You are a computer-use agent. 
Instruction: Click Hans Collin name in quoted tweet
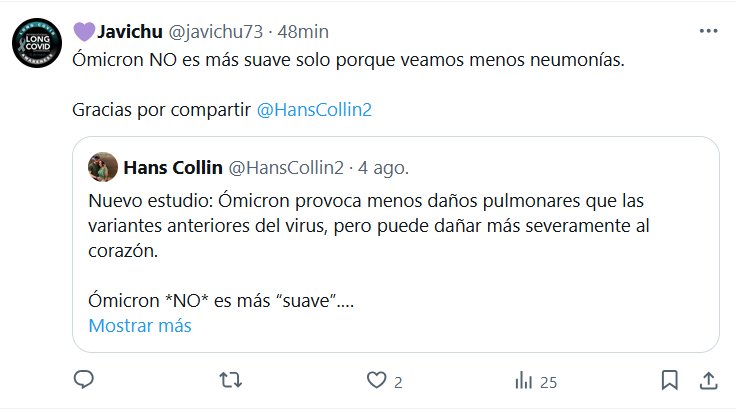(x=173, y=165)
